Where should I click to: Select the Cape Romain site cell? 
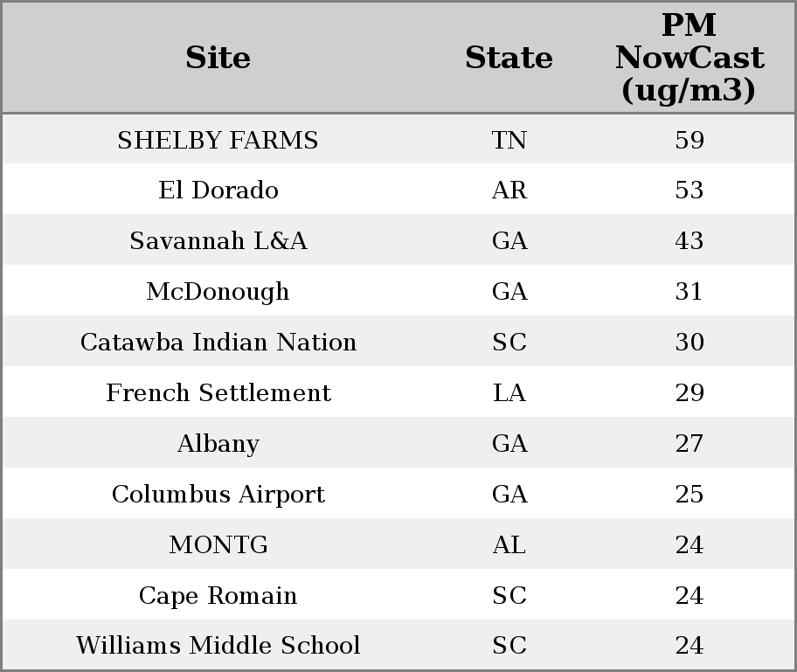click(x=218, y=595)
